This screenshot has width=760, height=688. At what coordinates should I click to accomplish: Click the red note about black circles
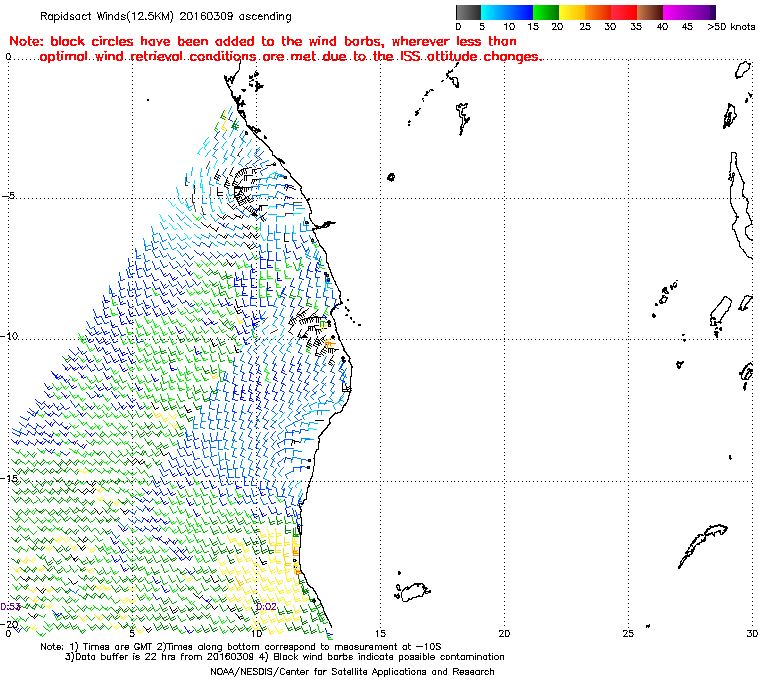275,49
